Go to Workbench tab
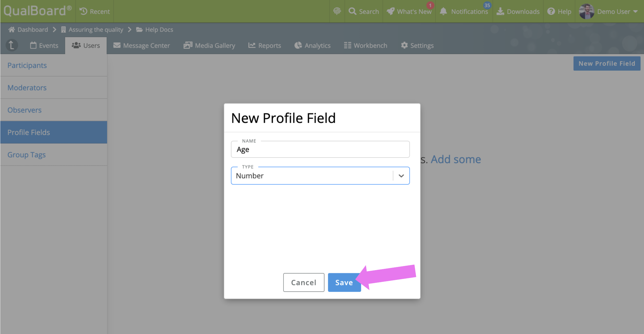 pyautogui.click(x=365, y=46)
